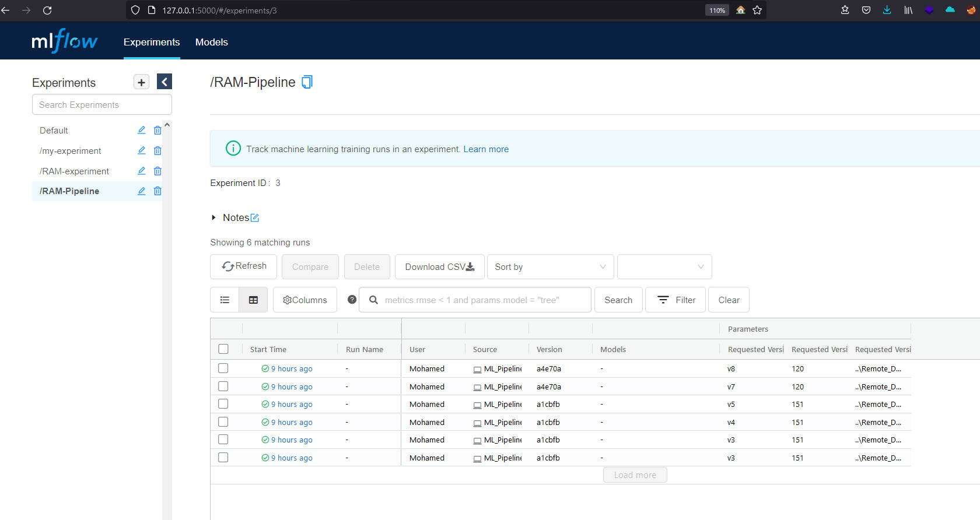Click the Search button

point(618,300)
